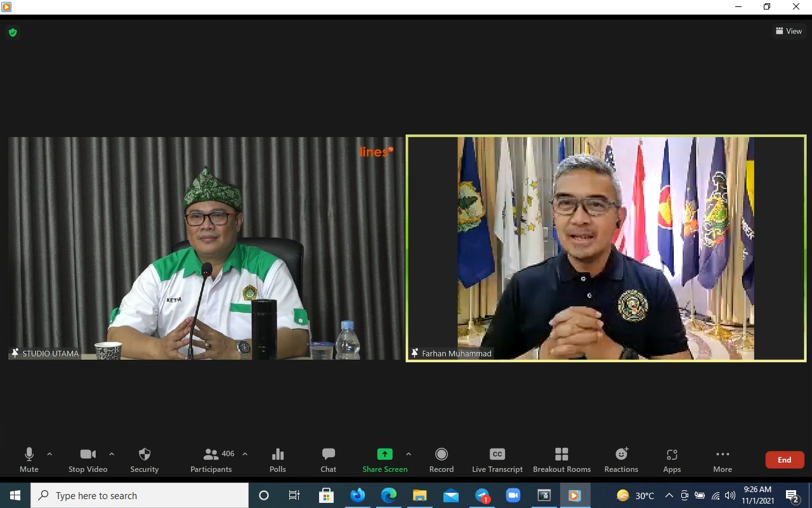Open the Mail app from the taskbar
Image resolution: width=812 pixels, height=508 pixels.
[451, 495]
